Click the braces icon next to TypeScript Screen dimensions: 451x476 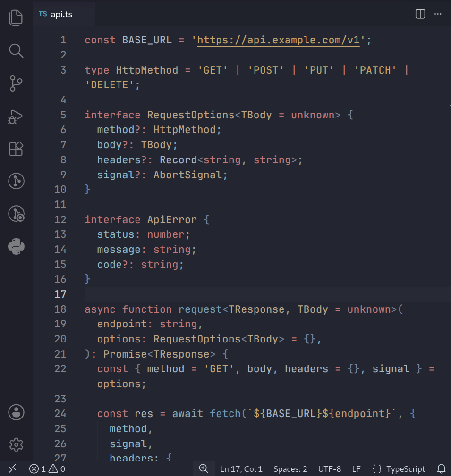pos(377,469)
